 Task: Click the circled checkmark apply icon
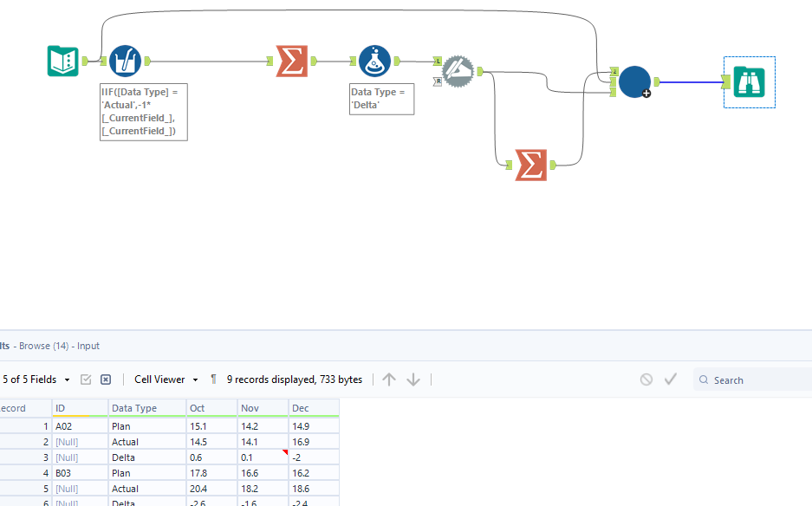tap(671, 379)
